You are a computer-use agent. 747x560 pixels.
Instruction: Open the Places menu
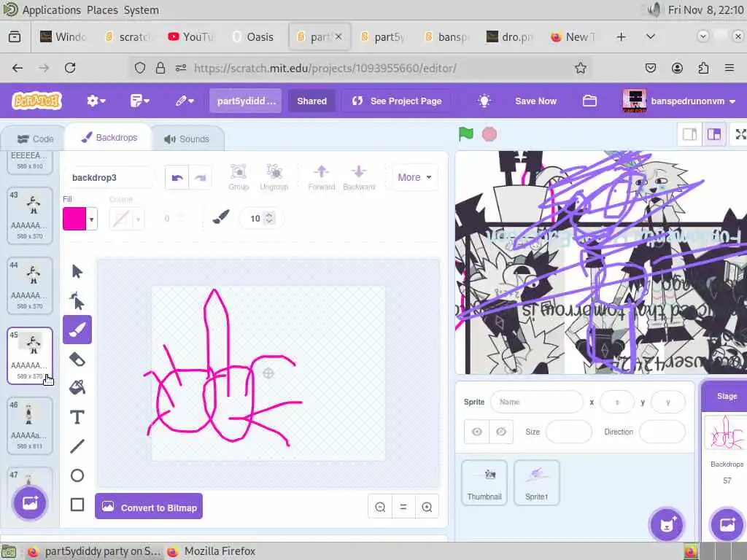(x=102, y=10)
